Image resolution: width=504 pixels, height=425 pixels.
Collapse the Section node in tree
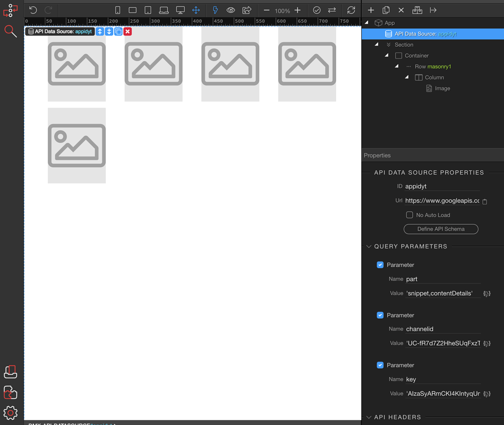[x=377, y=45]
